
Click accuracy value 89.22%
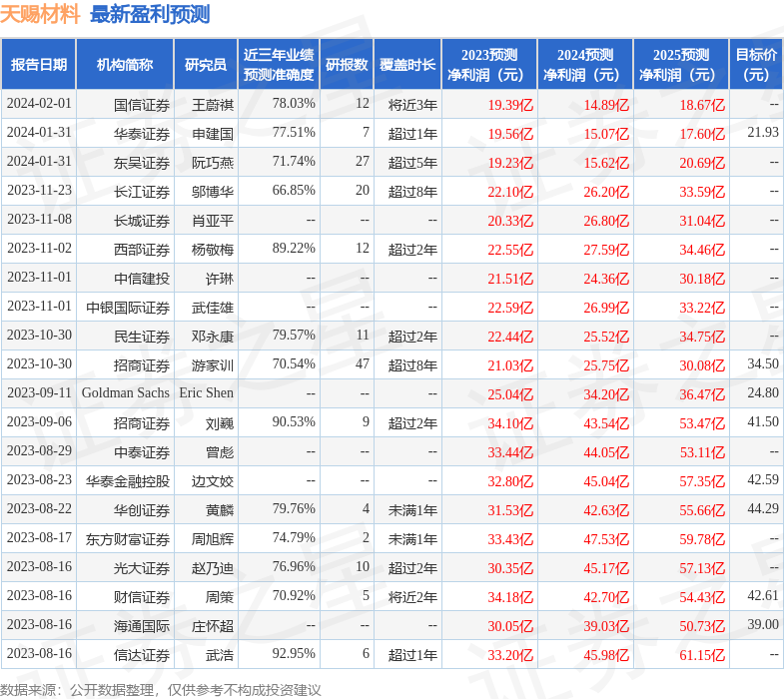click(x=294, y=249)
